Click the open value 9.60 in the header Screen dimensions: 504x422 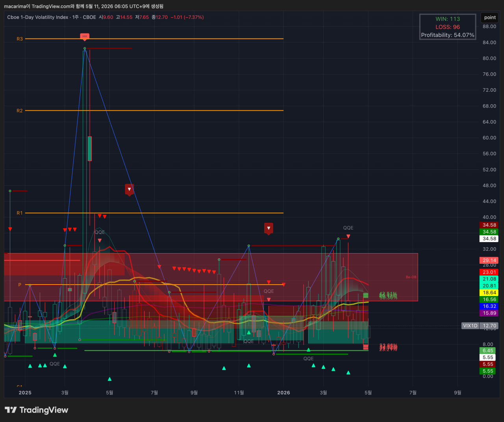[x=107, y=17]
